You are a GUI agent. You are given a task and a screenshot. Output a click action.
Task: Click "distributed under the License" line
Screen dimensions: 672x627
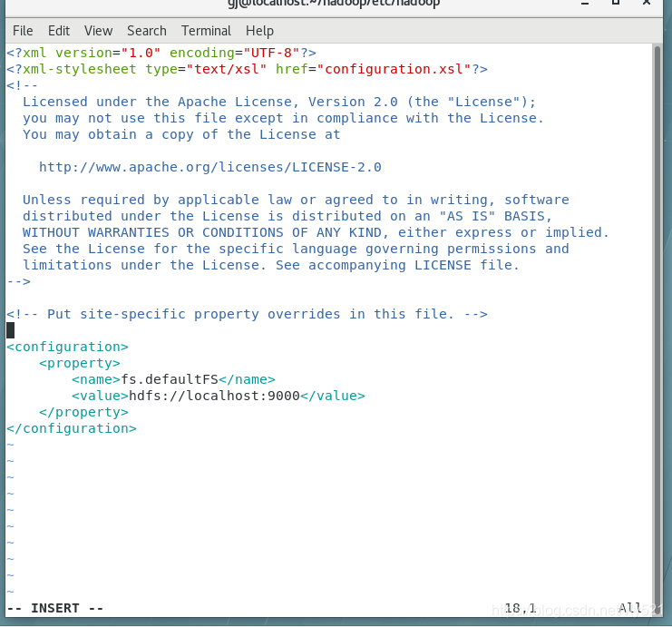[x=287, y=216]
